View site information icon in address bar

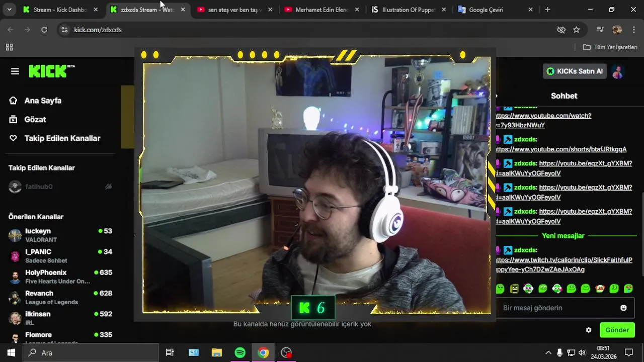pos(64,30)
